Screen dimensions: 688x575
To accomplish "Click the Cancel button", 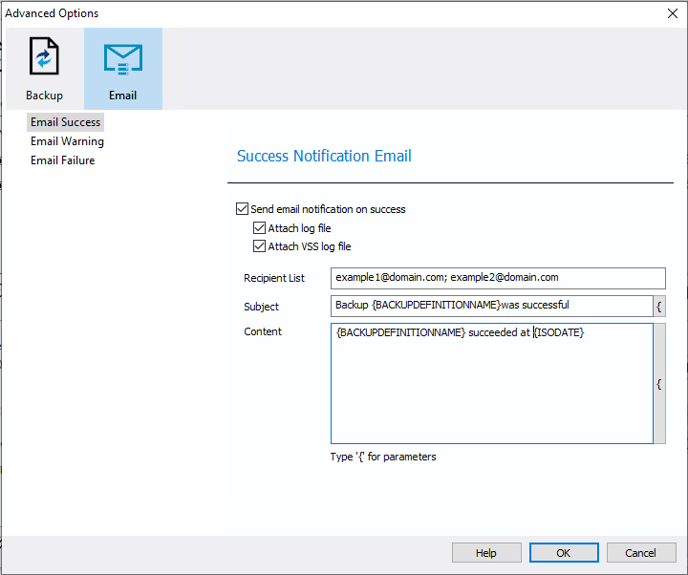I will point(641,553).
